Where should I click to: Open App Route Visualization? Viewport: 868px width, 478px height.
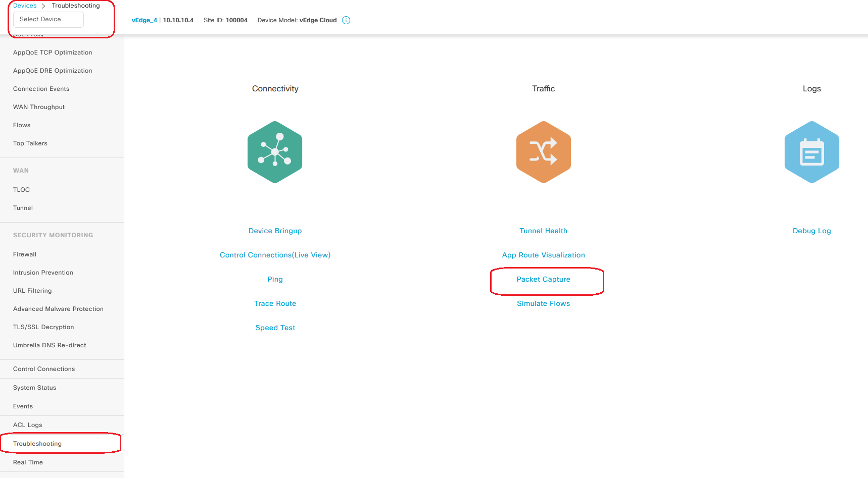click(x=543, y=255)
